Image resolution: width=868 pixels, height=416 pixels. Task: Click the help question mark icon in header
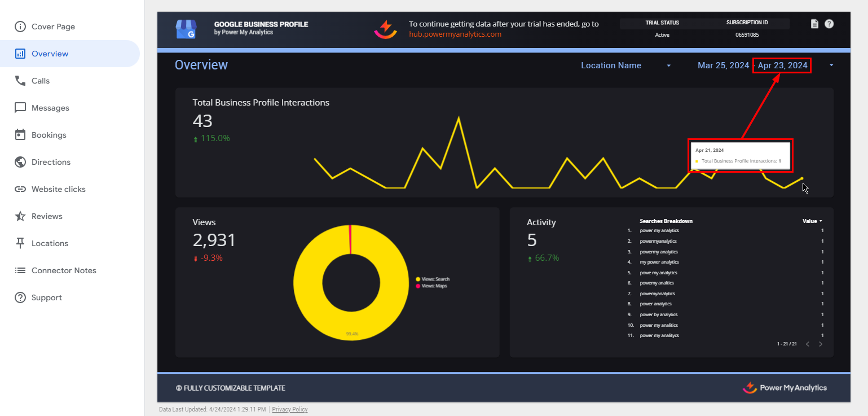pyautogui.click(x=829, y=24)
